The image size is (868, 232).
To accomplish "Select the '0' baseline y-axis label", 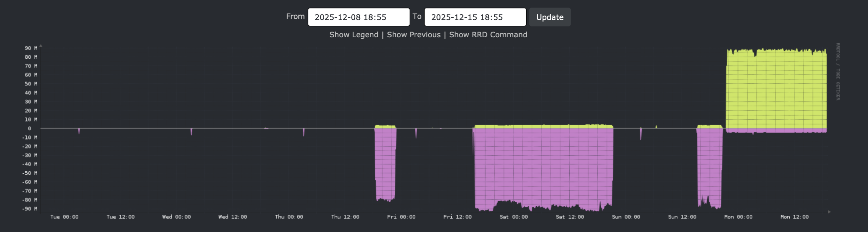I will coord(29,129).
